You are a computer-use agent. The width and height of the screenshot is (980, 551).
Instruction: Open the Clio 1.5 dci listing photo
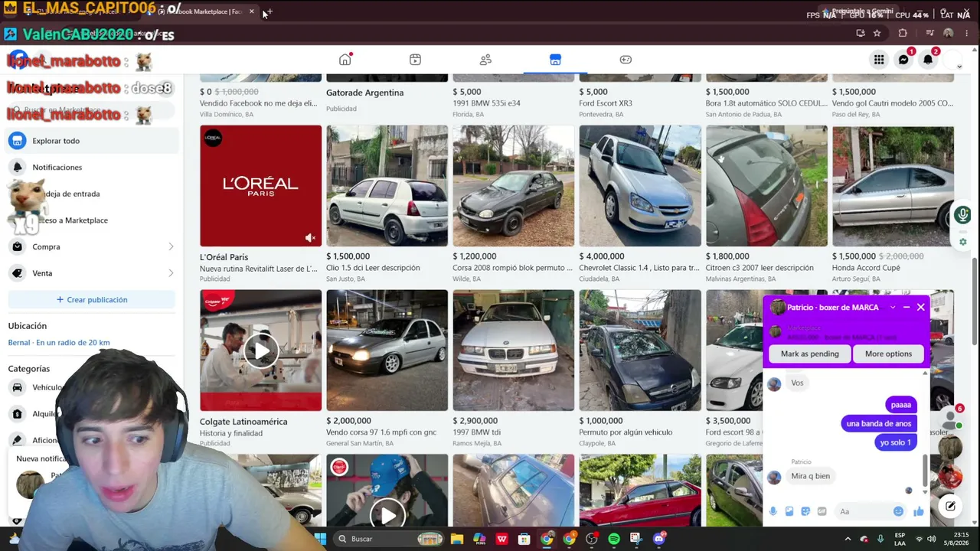point(387,186)
